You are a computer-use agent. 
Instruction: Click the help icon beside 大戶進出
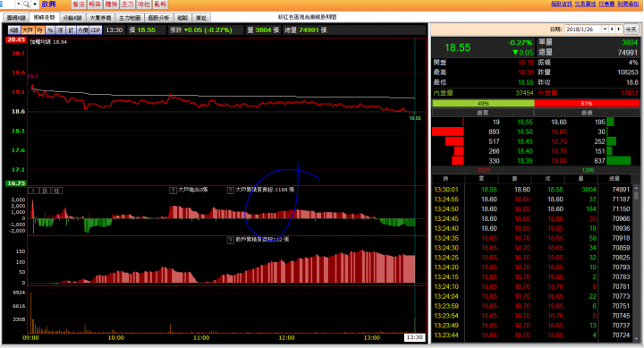coord(173,191)
